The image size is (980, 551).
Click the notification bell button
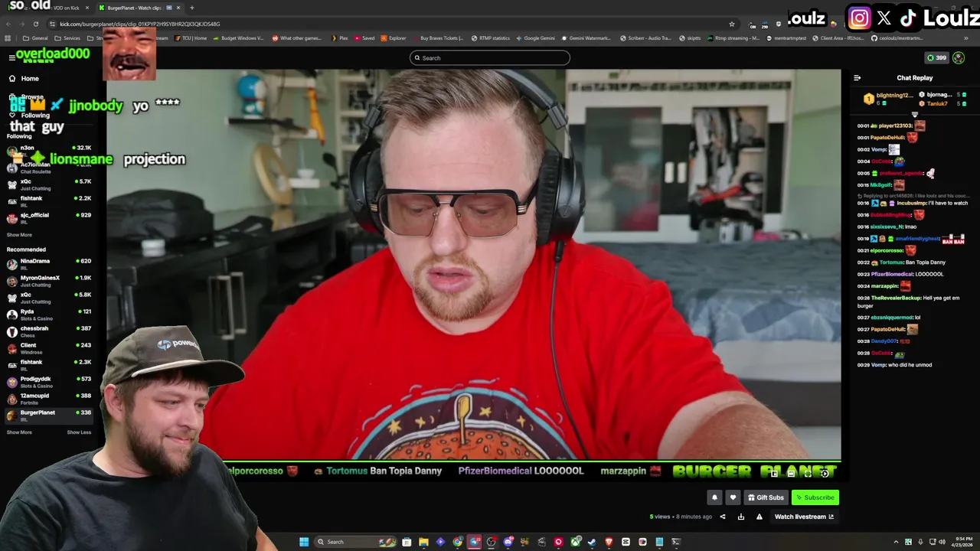click(x=714, y=497)
